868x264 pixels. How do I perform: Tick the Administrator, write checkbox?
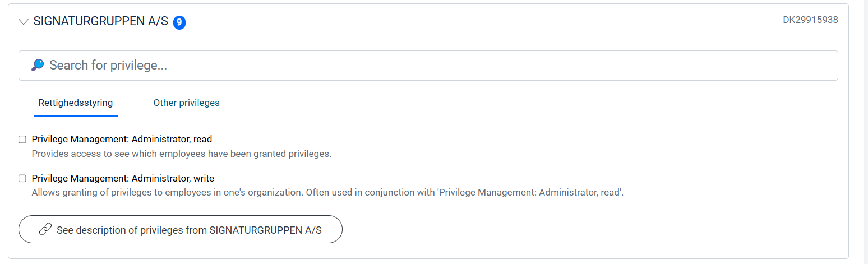point(22,178)
